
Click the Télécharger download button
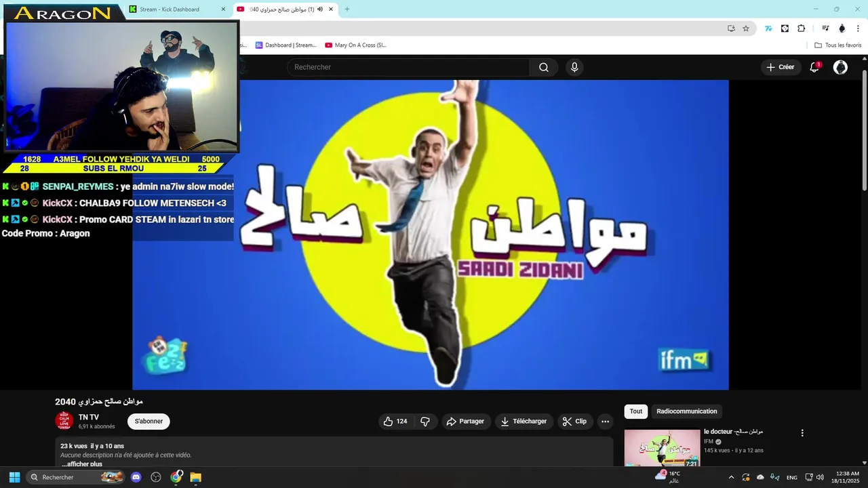[524, 422]
